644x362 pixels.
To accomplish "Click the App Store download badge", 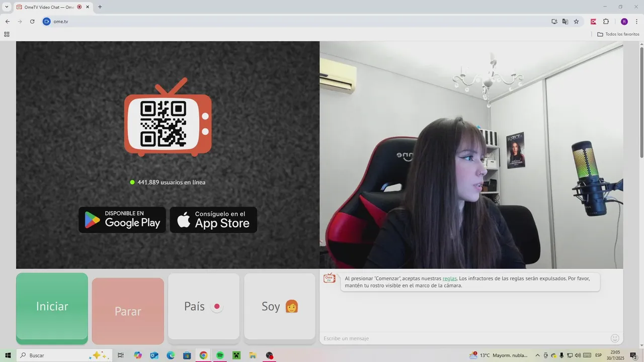I will [213, 220].
